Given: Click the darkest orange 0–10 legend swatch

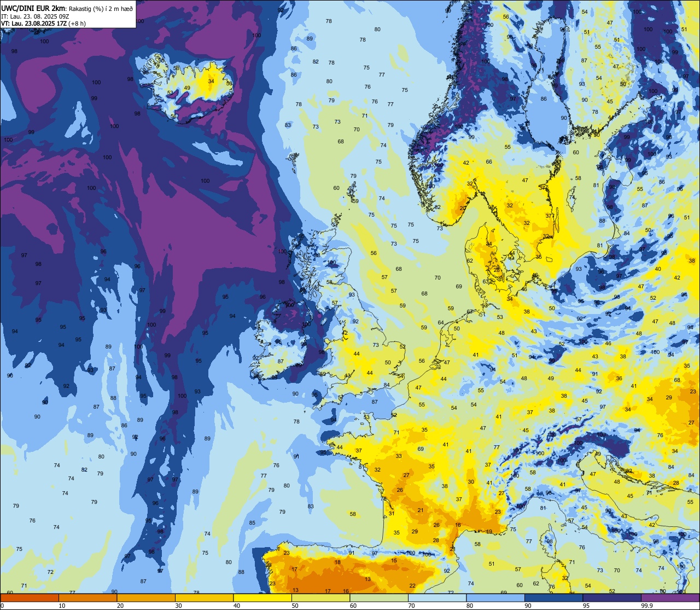Looking at the screenshot, I should click(30, 597).
